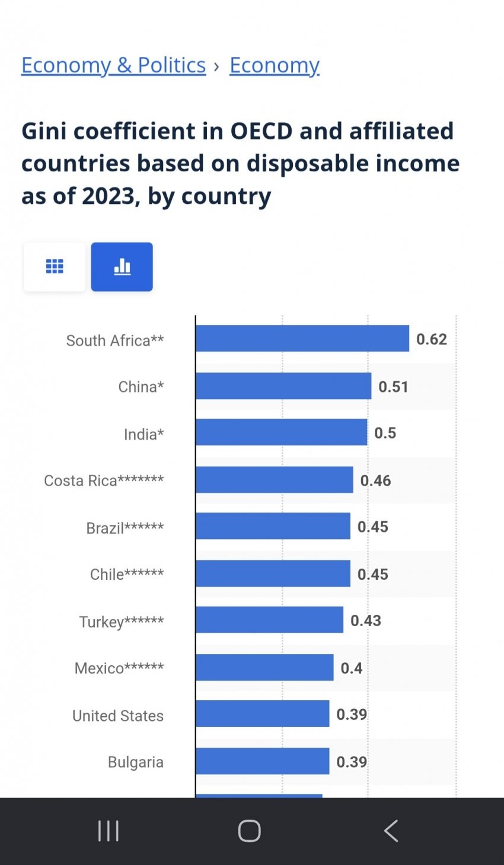
Task: Switch to table view icon
Action: pyautogui.click(x=55, y=267)
